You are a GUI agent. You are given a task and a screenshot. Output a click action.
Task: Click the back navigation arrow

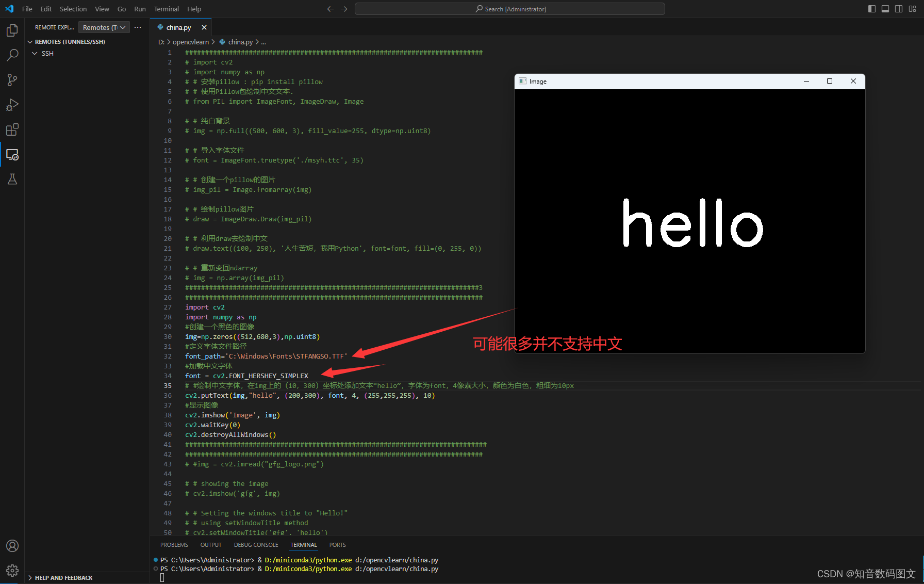pyautogui.click(x=330, y=9)
